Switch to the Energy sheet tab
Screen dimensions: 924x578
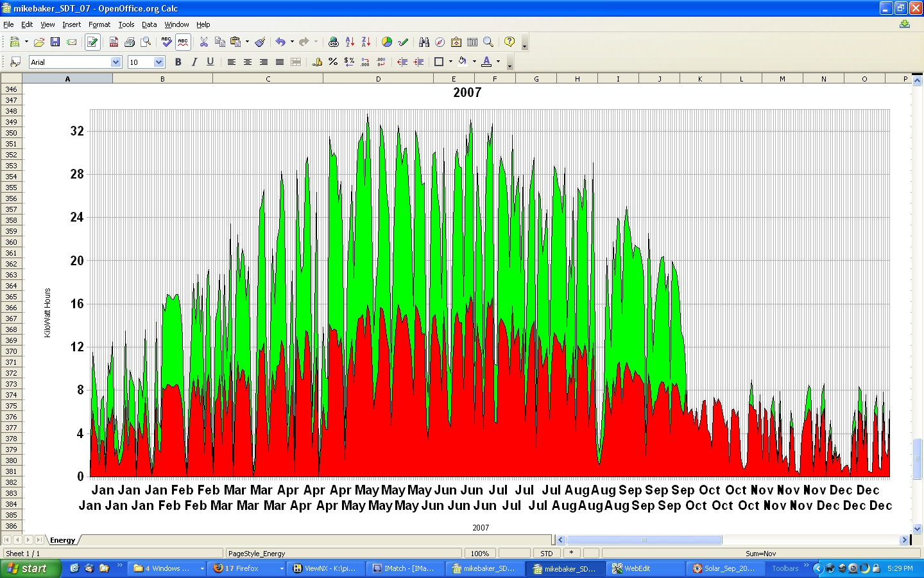(x=63, y=540)
